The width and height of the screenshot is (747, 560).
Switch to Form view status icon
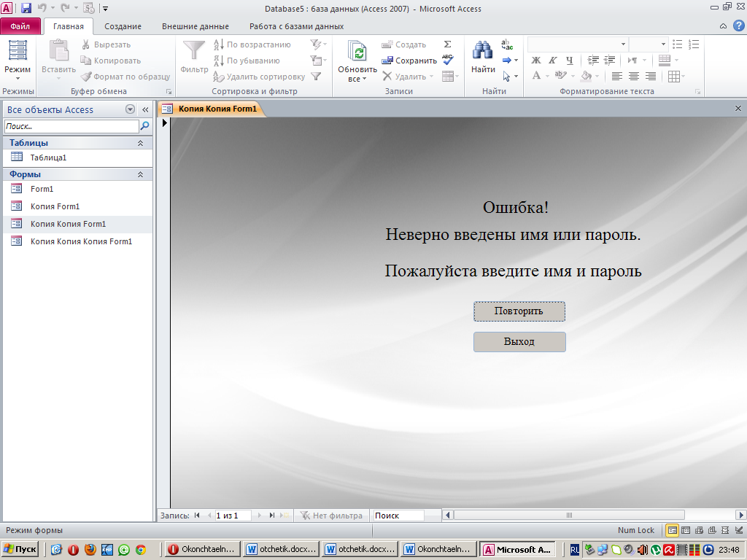pos(672,530)
